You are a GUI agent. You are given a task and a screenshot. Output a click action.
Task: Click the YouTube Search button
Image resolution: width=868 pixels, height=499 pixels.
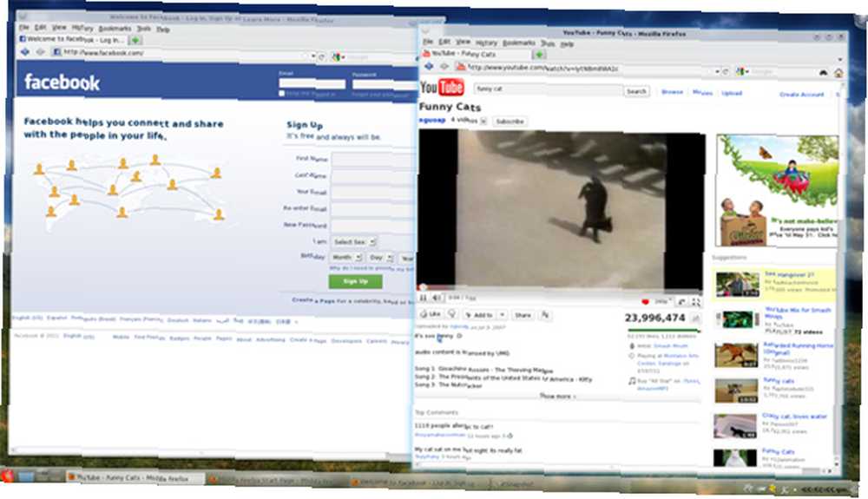click(636, 91)
